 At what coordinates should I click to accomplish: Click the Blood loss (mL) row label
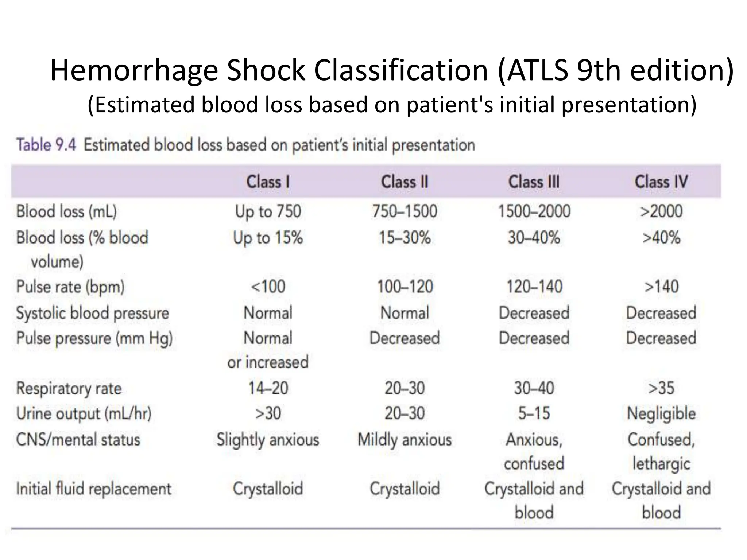click(x=66, y=211)
